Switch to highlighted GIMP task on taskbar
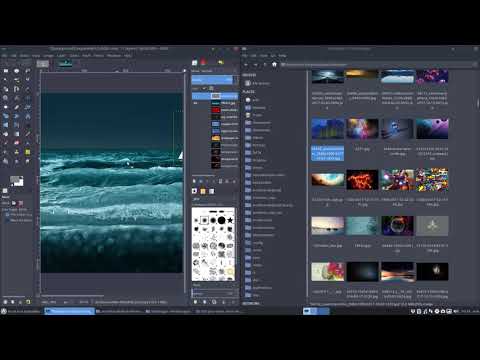Viewport: 480px width, 360px height. 70,311
